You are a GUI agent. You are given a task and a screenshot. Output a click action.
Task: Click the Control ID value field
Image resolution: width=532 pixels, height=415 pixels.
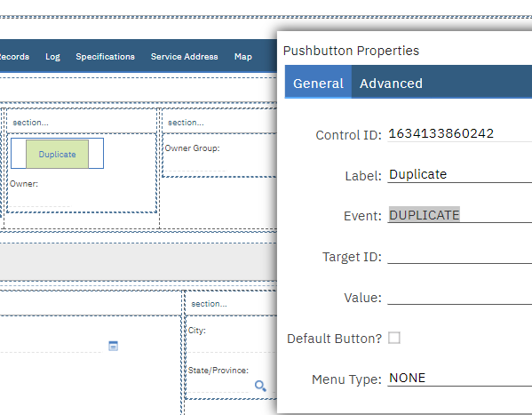459,133
